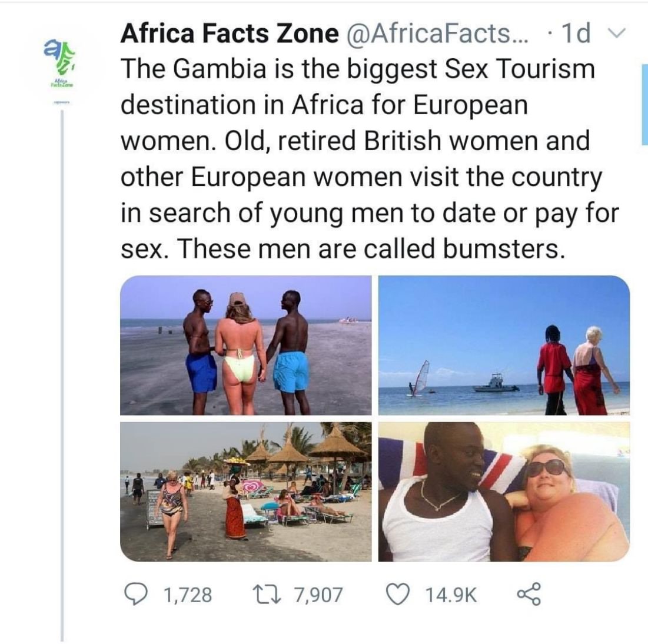View the 1,728 replies count
The image size is (648, 644).
click(188, 595)
